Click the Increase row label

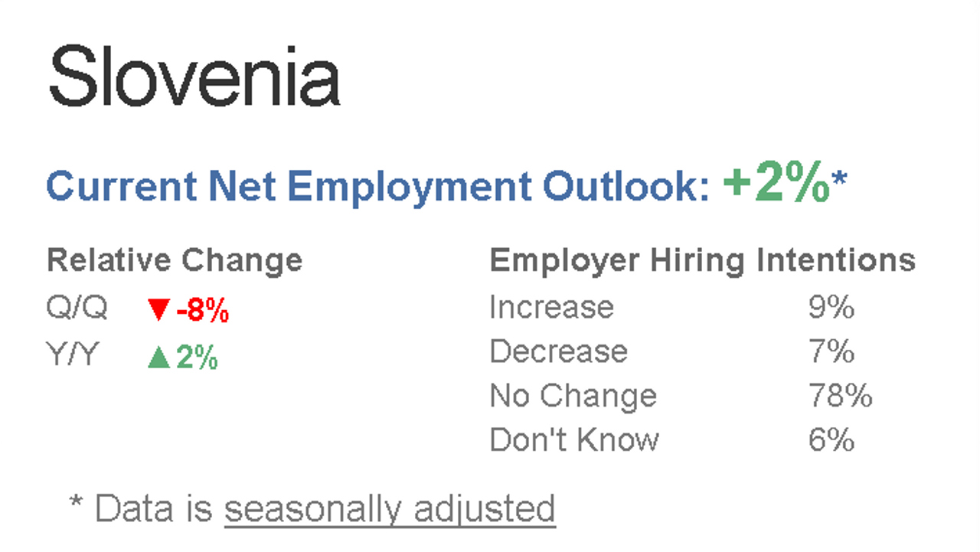(x=551, y=308)
